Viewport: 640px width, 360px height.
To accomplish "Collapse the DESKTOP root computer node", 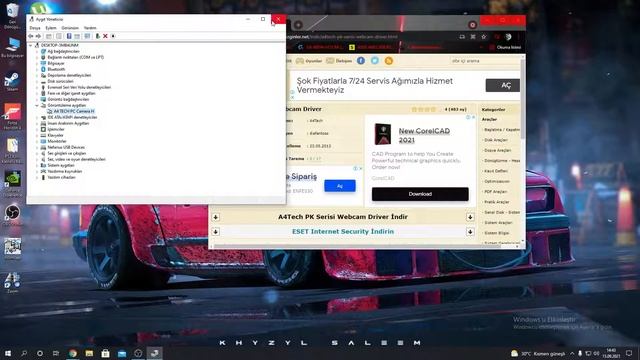I will (x=31, y=45).
